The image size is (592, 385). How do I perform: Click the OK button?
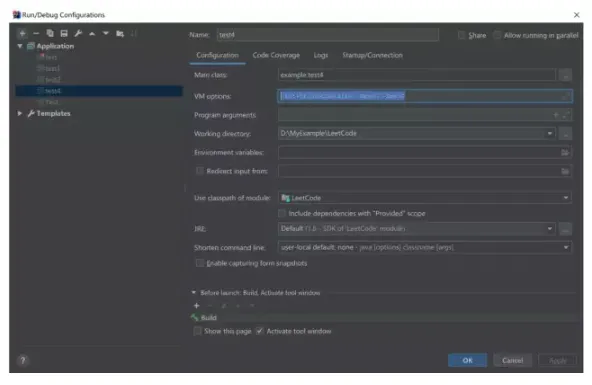tap(467, 360)
